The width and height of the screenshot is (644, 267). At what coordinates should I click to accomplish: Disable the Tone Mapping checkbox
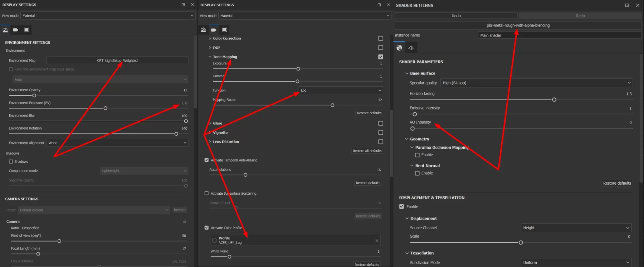(x=381, y=57)
